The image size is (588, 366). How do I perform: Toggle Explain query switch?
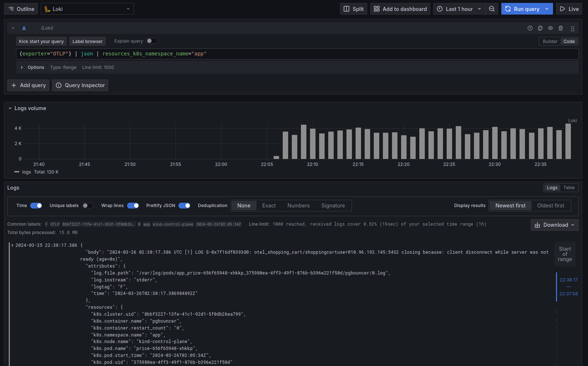click(x=152, y=41)
